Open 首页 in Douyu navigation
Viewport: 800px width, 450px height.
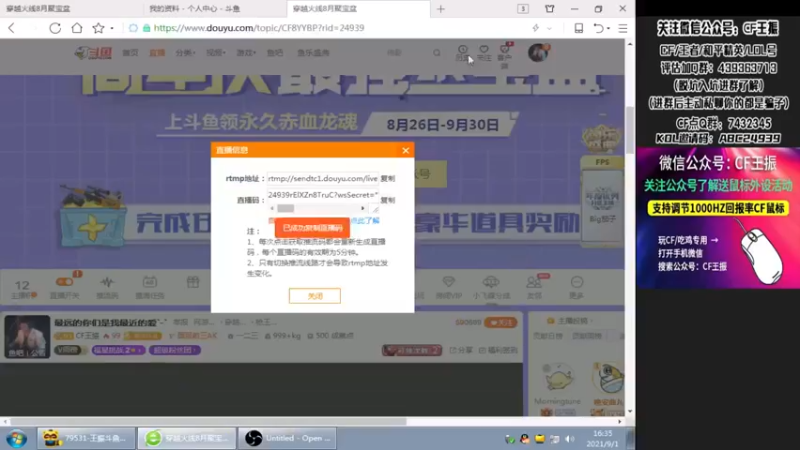(x=130, y=53)
